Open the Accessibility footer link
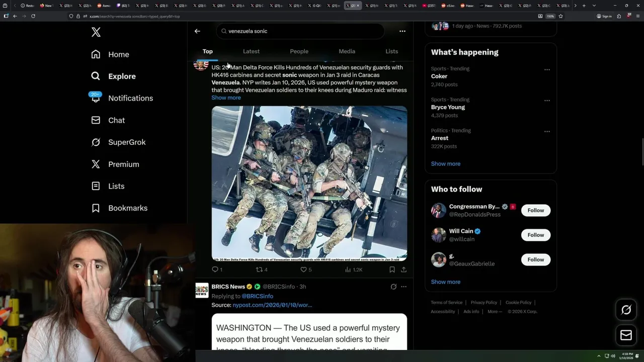Viewport: 644px width, 362px height. 443,312
